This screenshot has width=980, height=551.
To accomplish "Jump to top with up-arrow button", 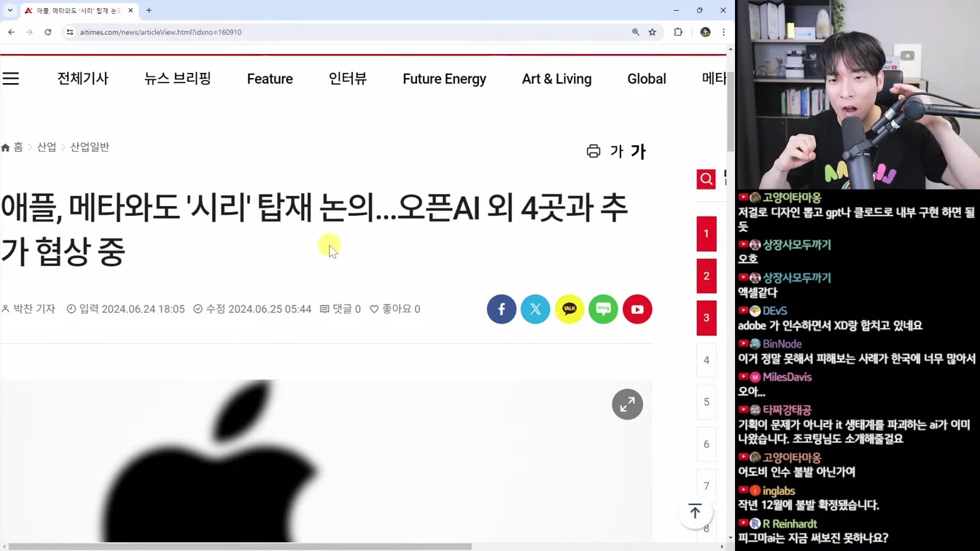I will [x=695, y=512].
